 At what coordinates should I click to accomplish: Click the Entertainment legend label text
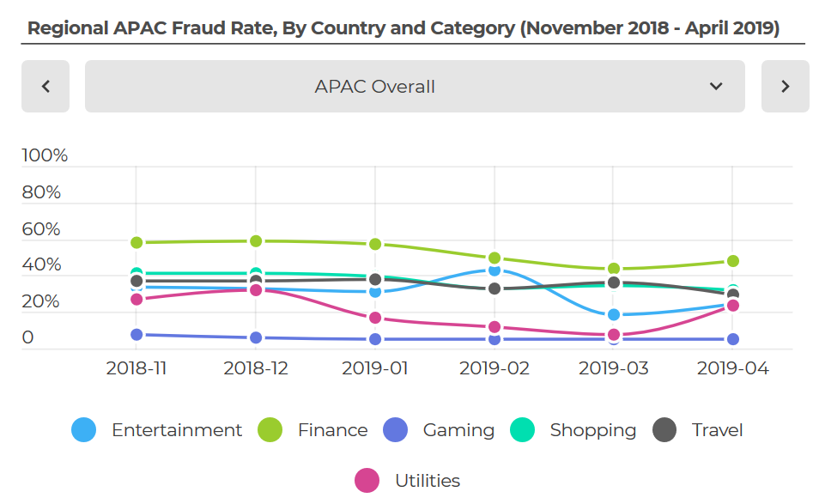coord(177,430)
